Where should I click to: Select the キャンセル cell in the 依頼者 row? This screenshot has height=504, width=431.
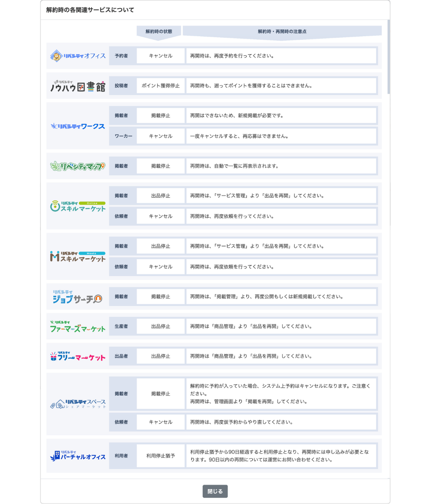pos(160,216)
